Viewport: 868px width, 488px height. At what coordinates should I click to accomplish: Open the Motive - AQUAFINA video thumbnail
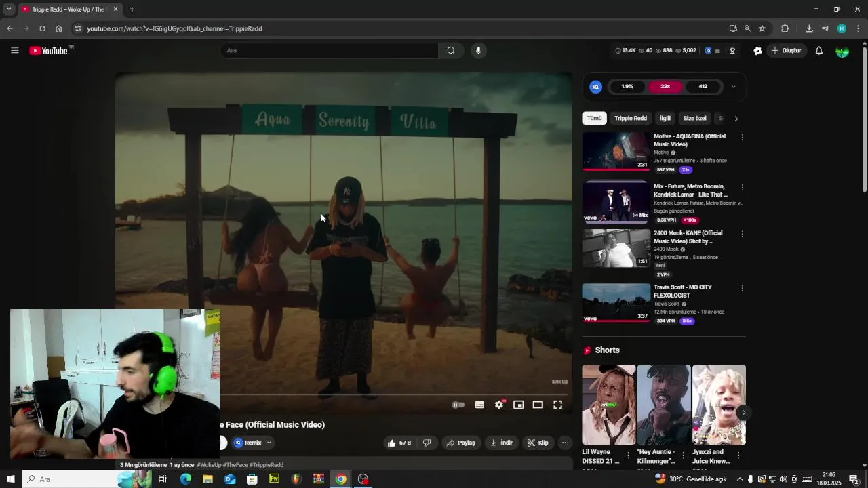(616, 151)
